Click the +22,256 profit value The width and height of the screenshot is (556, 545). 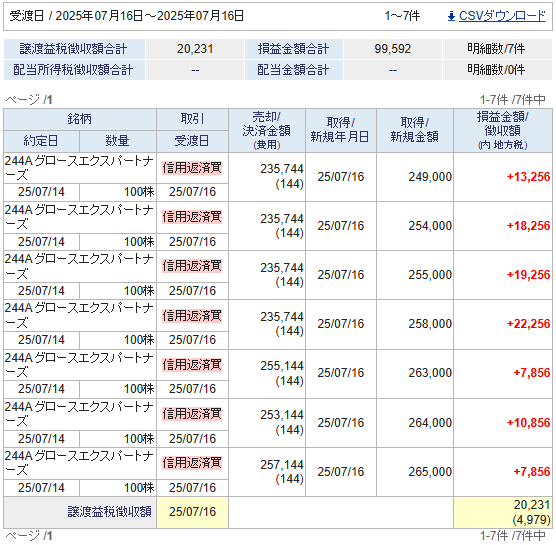click(x=528, y=324)
